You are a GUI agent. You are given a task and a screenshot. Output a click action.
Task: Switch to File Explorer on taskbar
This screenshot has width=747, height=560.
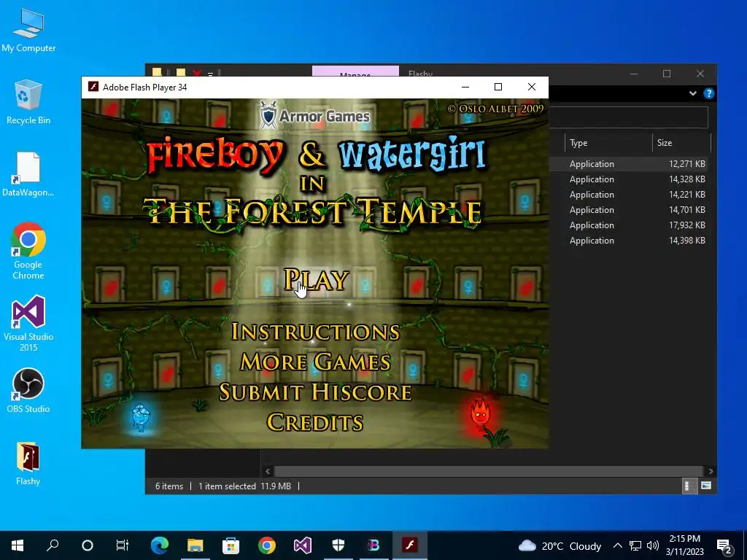point(196,545)
